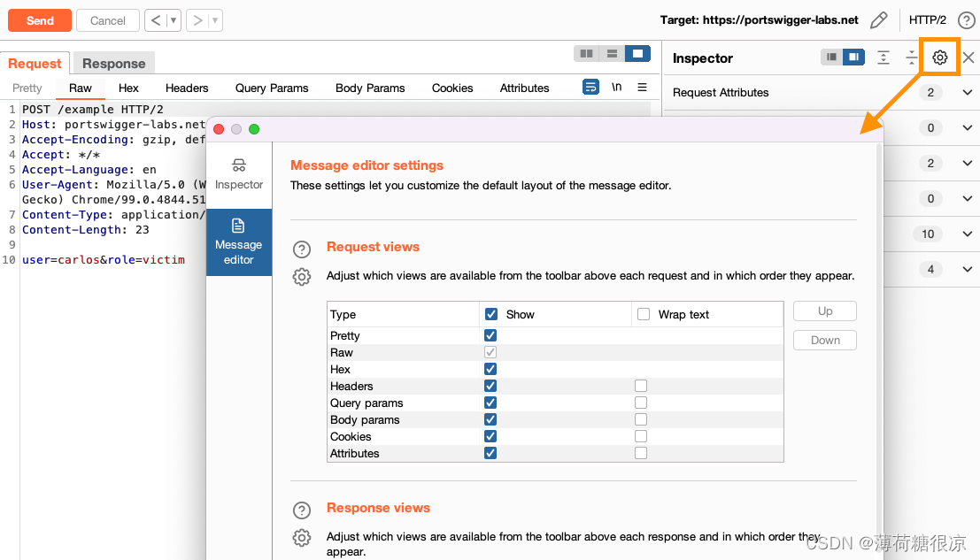The width and height of the screenshot is (980, 560).
Task: Click the request body line user=carlos&role=victim
Action: click(x=104, y=260)
